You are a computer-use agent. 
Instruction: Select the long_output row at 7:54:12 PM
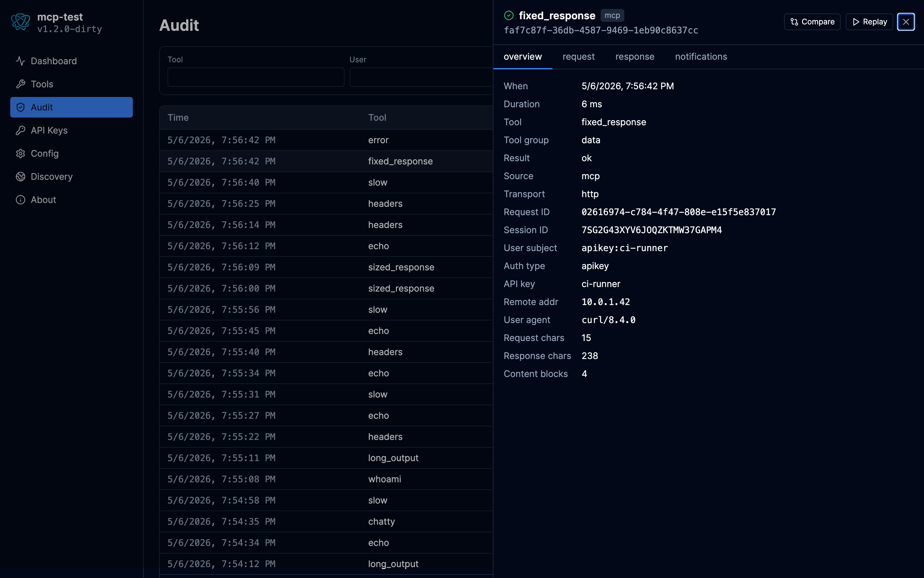[326, 564]
